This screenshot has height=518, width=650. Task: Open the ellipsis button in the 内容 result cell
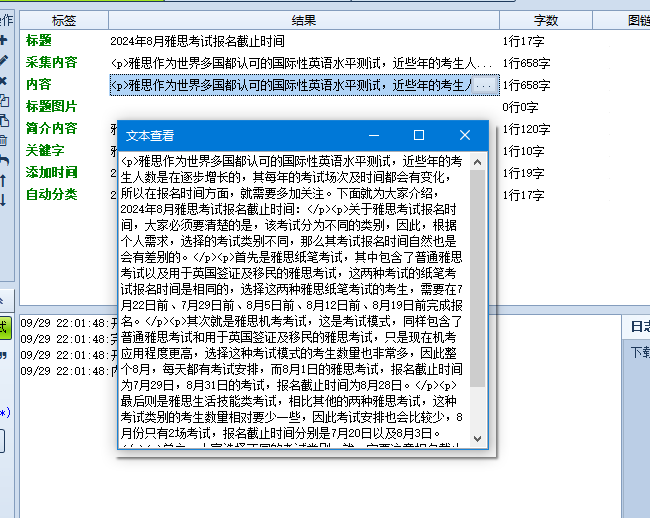pyautogui.click(x=484, y=86)
